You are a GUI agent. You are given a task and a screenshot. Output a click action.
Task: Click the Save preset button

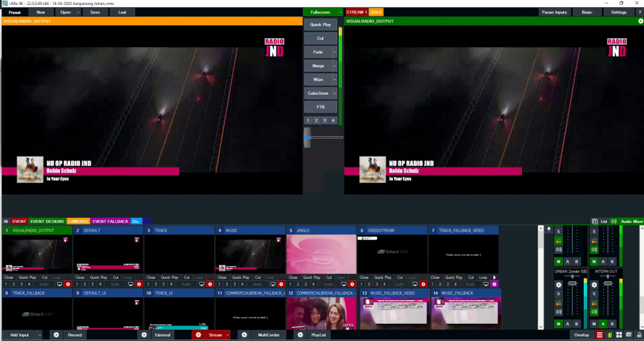coord(95,13)
